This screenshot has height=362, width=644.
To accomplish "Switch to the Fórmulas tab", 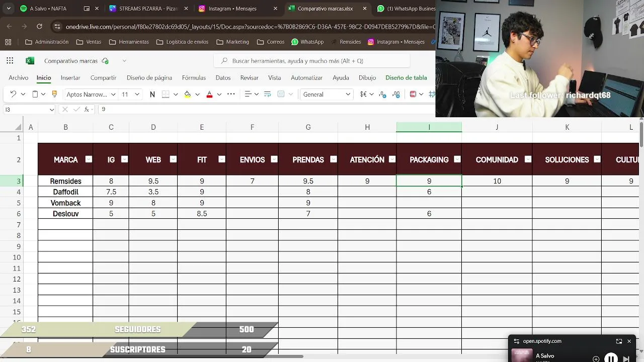I will pos(194,77).
